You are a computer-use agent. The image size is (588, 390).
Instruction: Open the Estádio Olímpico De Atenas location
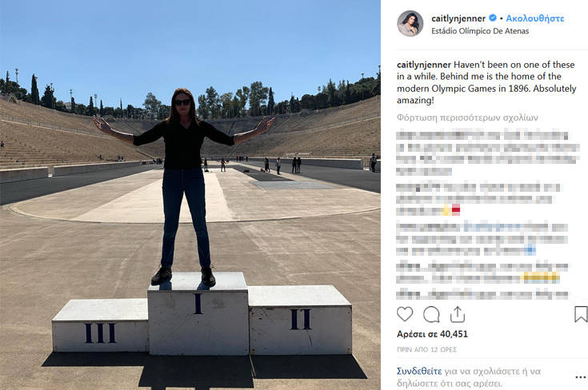[480, 31]
